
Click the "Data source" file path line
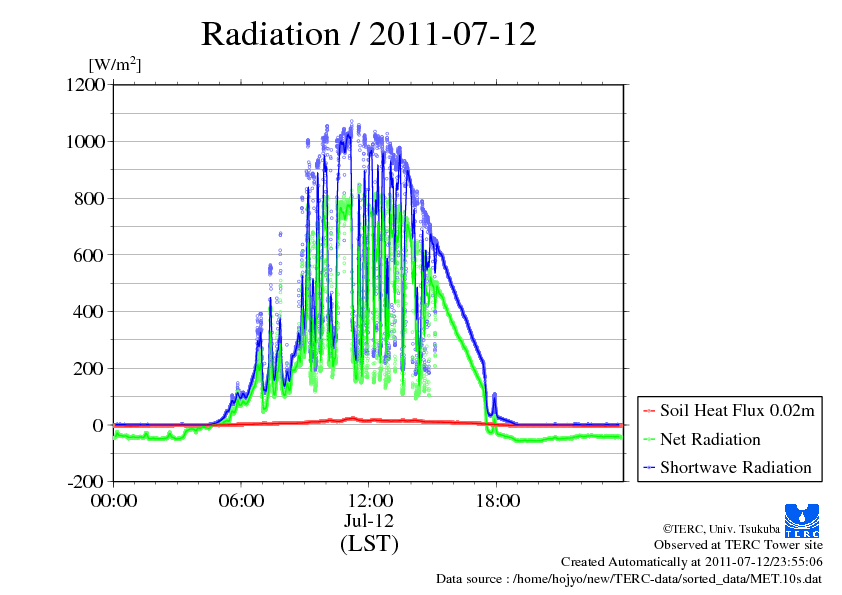[x=629, y=579]
